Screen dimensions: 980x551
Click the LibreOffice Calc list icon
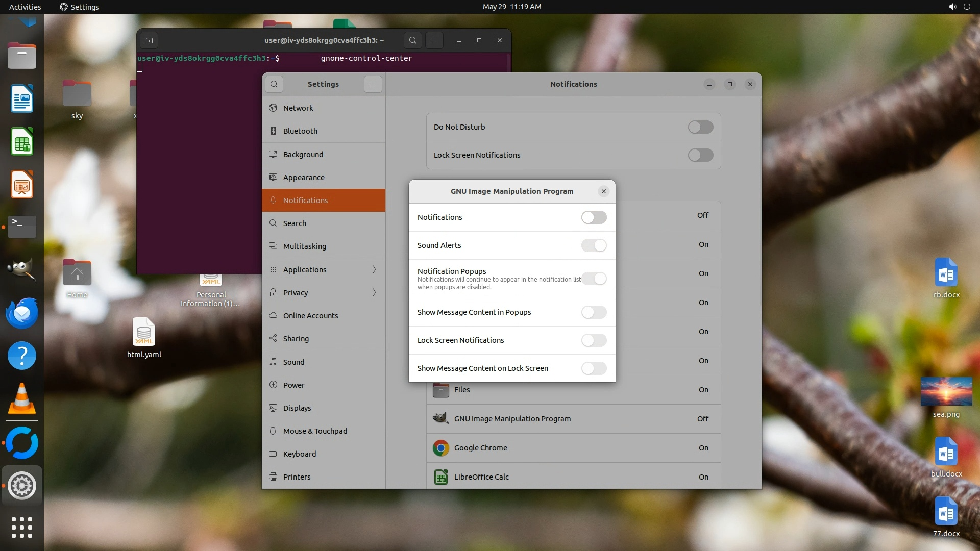440,477
